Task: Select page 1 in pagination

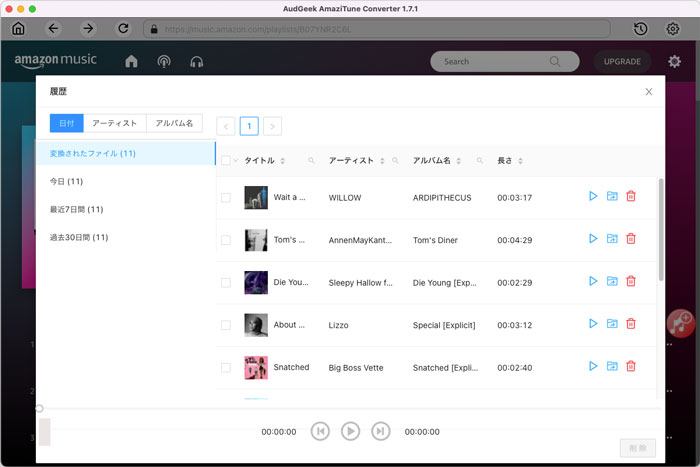Action: (x=249, y=126)
